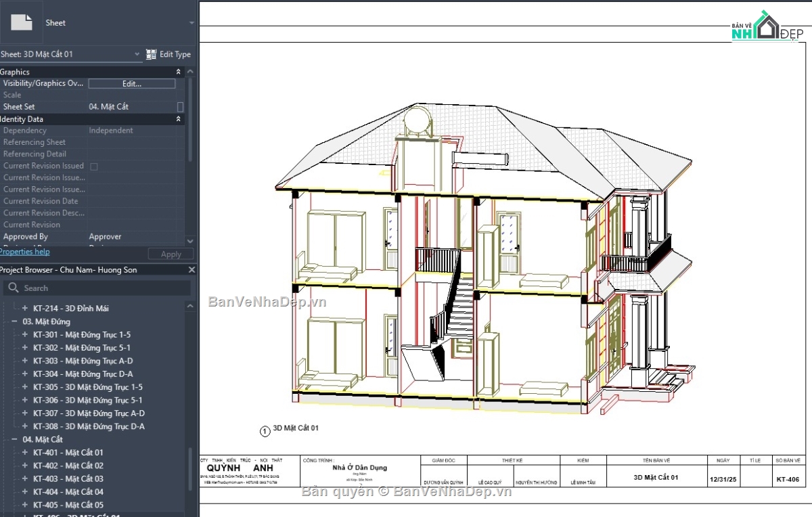812x517 pixels.
Task: Click the Scale property row
Action: pos(92,95)
